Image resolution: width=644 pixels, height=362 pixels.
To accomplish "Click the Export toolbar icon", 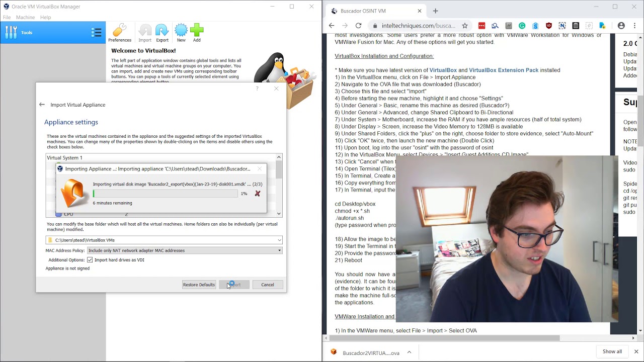I will 162,33.
